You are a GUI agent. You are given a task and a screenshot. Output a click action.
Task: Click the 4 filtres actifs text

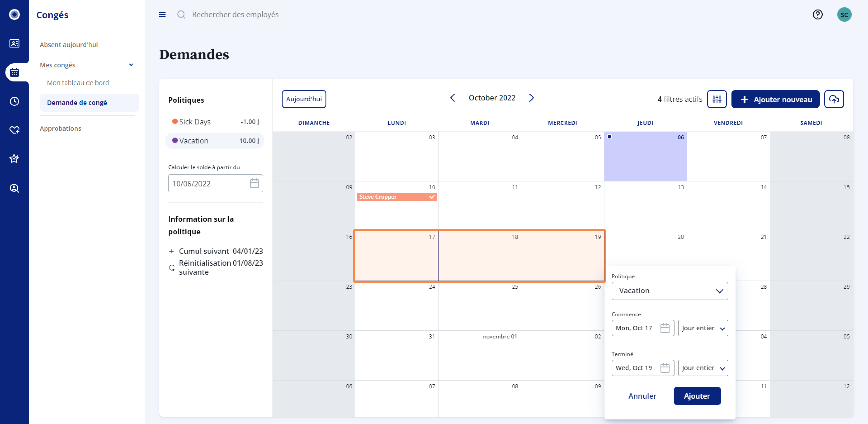[x=680, y=99]
